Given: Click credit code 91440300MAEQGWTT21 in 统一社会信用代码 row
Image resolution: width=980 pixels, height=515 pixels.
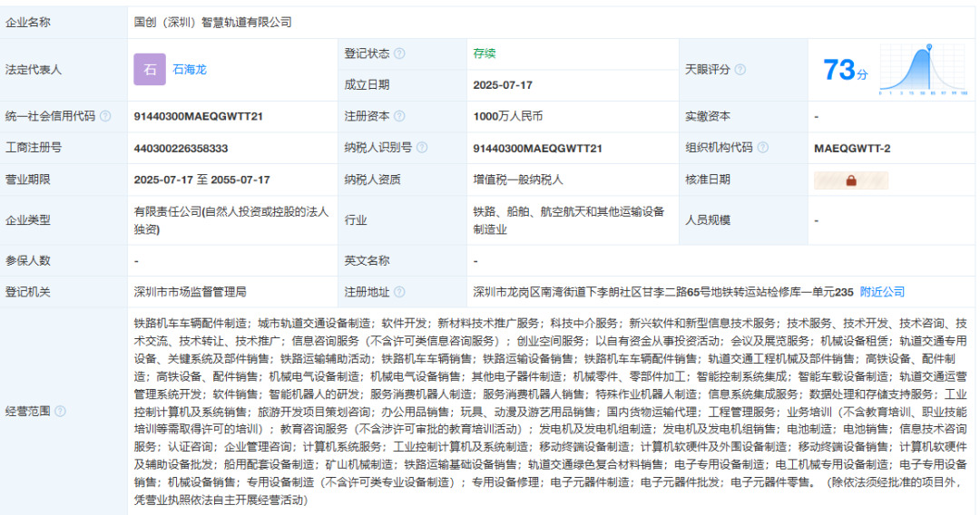Looking at the screenshot, I should (x=198, y=116).
